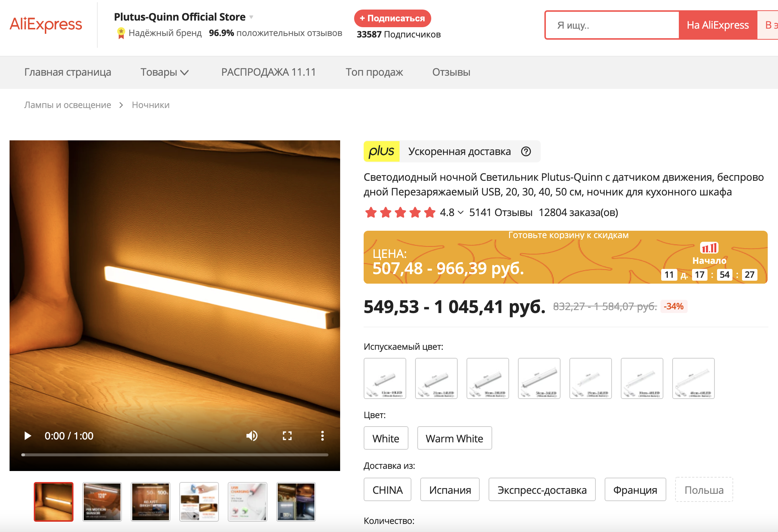Click the trusted brand medal icon
Image resolution: width=778 pixels, height=532 pixels.
(x=121, y=33)
